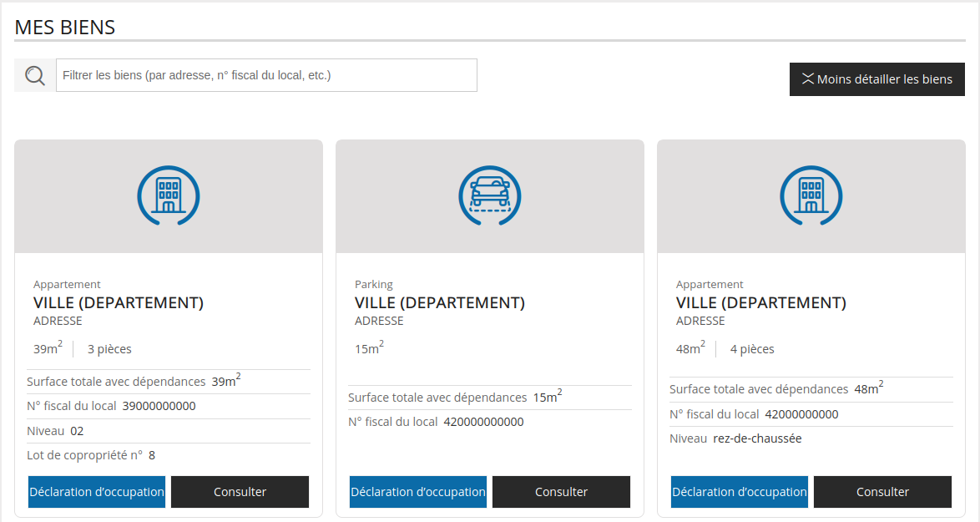Click 'Surface totale avec dépendances 15m²' row
Viewport: 980px width, 522px height.
[489, 397]
